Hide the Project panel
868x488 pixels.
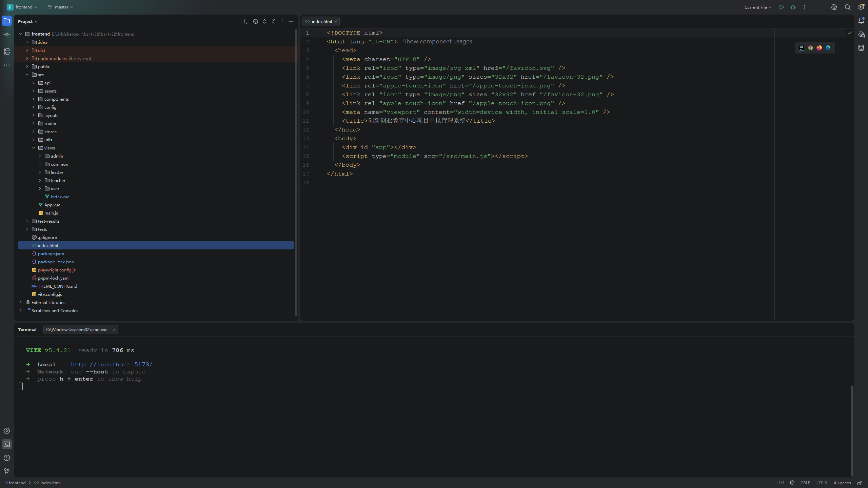coord(291,21)
